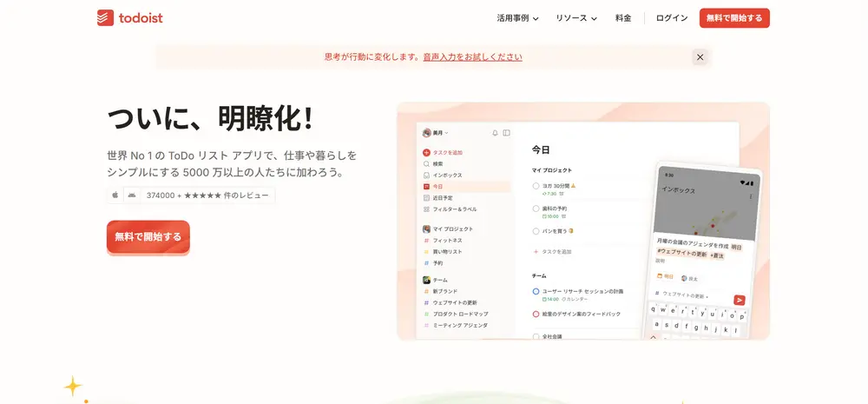Complete the ヨガ 30分間 task checkbox
Image resolution: width=868 pixels, height=404 pixels.
[536, 186]
